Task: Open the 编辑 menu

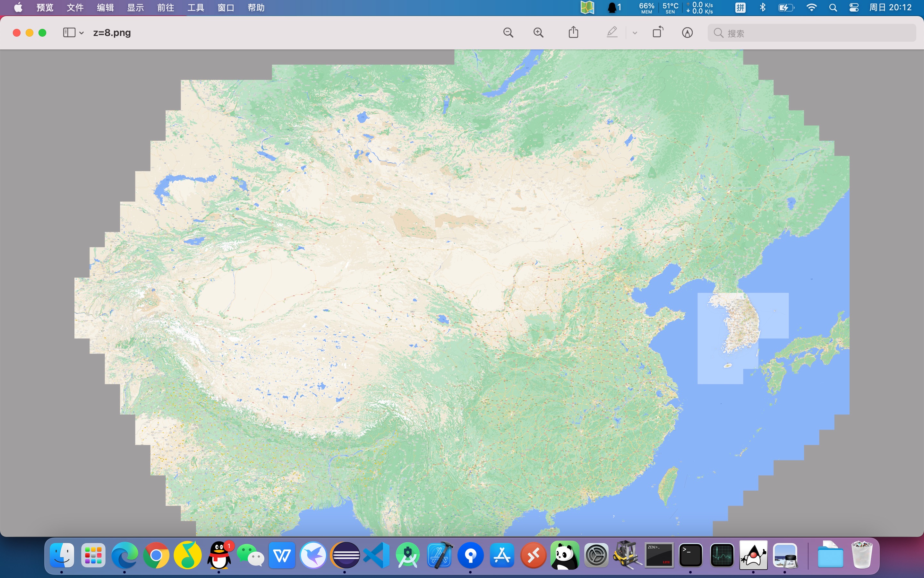Action: pyautogui.click(x=105, y=7)
